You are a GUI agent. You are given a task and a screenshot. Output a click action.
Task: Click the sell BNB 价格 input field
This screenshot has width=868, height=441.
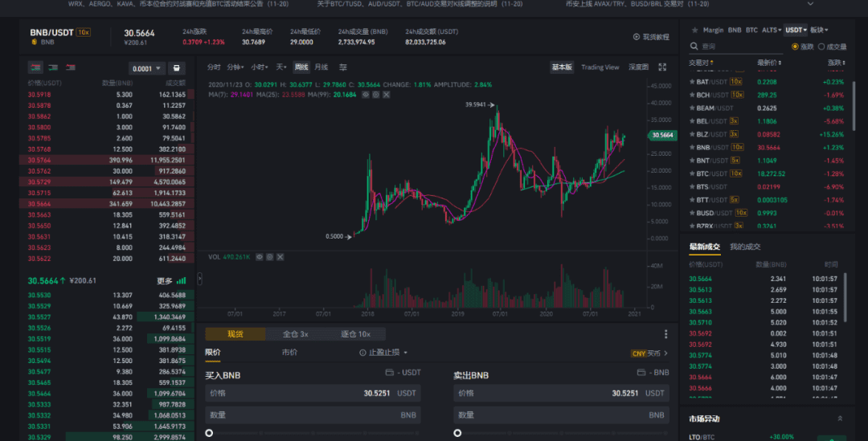click(x=561, y=393)
